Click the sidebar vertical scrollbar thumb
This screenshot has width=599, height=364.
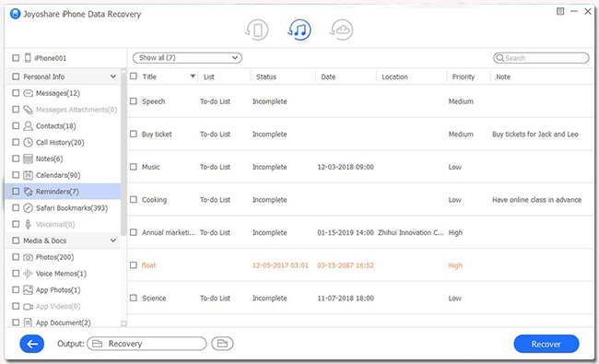(x=123, y=155)
